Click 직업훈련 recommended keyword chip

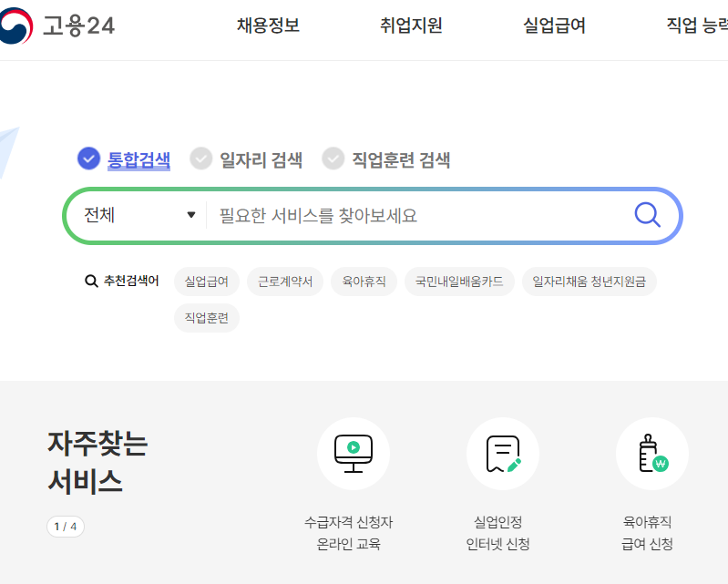point(207,318)
